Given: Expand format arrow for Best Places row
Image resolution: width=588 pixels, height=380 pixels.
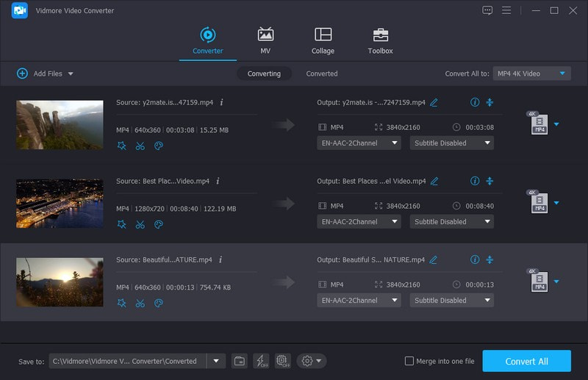Looking at the screenshot, I should point(556,203).
